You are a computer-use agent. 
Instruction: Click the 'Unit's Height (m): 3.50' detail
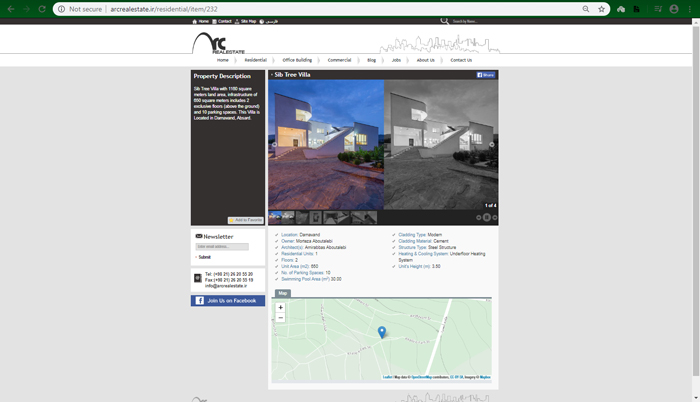click(419, 266)
